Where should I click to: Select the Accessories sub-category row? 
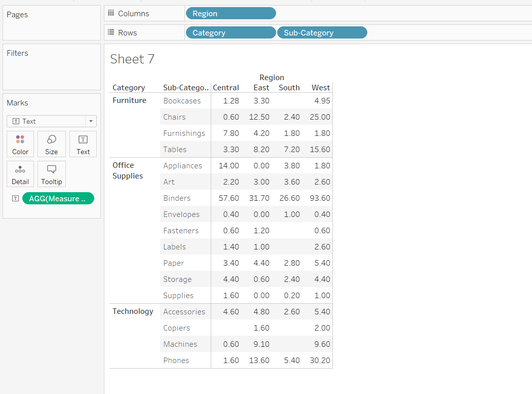coord(184,312)
